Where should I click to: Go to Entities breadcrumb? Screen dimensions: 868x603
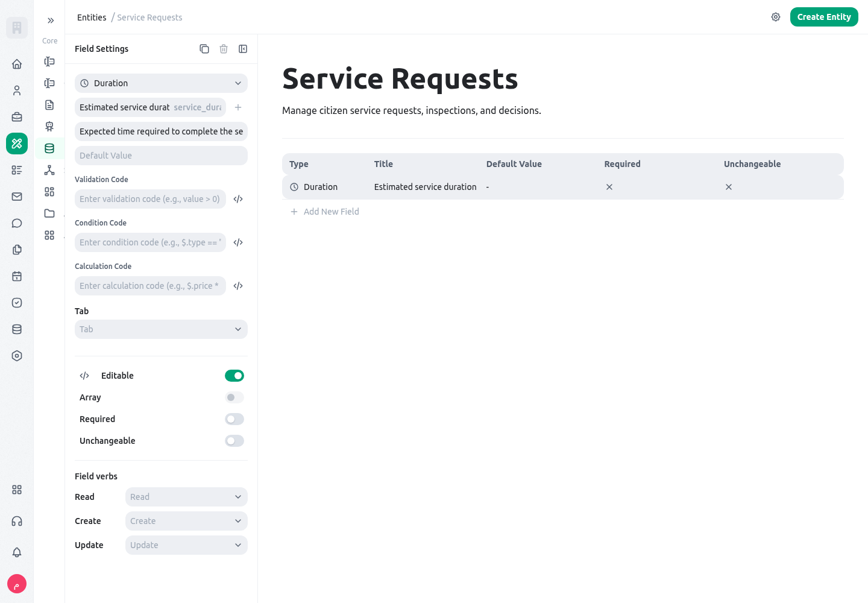[92, 17]
